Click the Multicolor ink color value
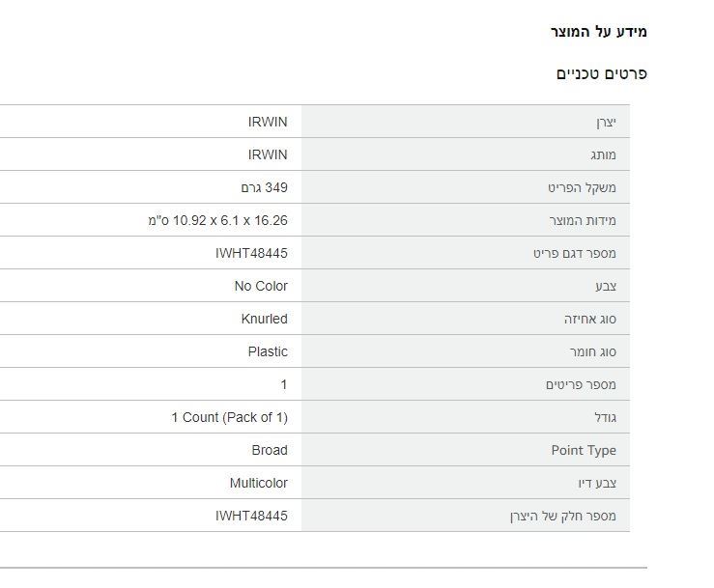The image size is (714, 588). pos(259,483)
